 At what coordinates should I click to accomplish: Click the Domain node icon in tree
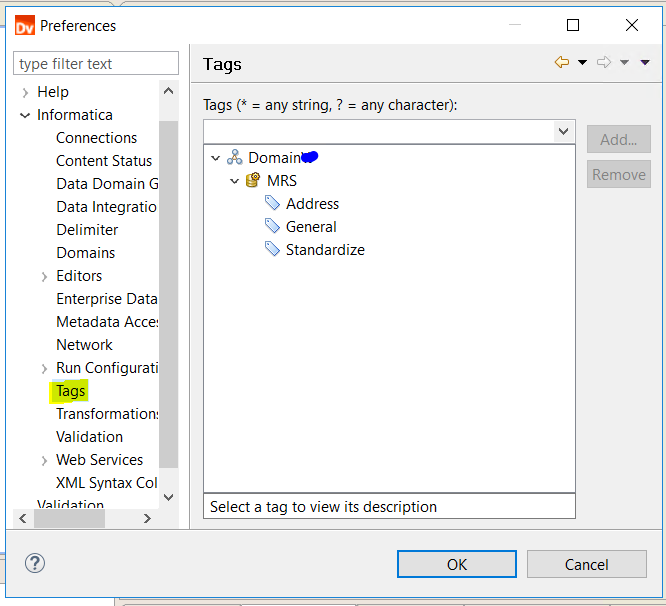pyautogui.click(x=234, y=158)
